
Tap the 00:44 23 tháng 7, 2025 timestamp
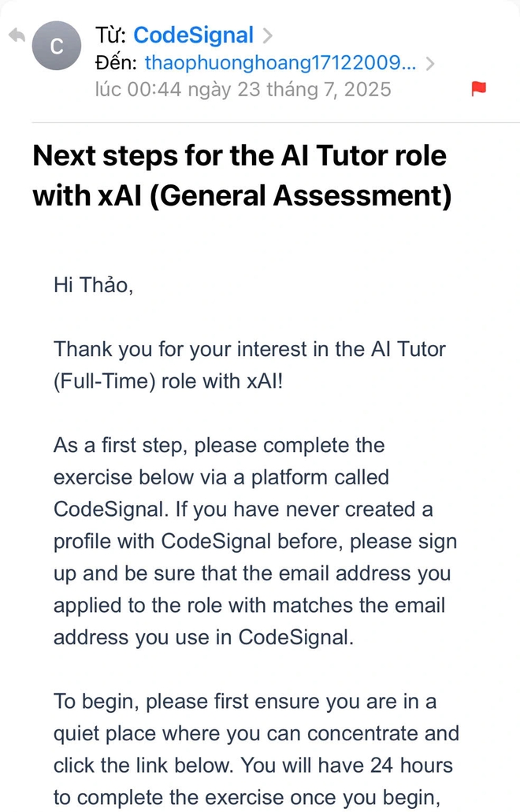[x=243, y=90]
